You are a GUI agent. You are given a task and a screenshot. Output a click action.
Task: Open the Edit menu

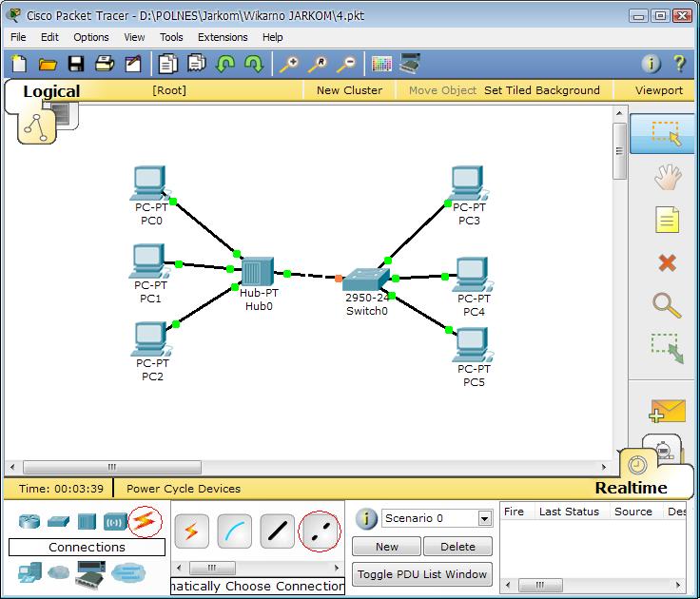(49, 37)
